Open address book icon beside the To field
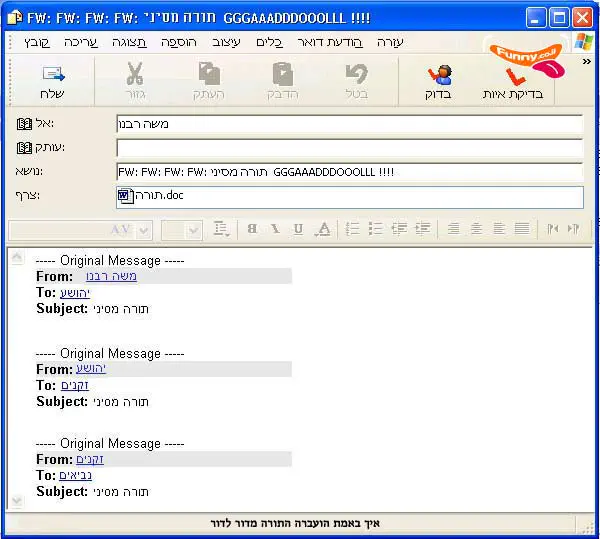 coord(25,123)
